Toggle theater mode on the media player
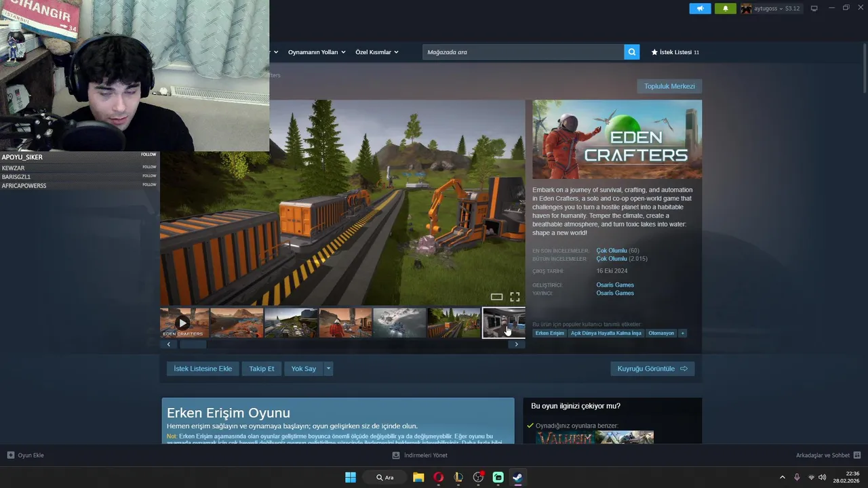 coord(496,297)
